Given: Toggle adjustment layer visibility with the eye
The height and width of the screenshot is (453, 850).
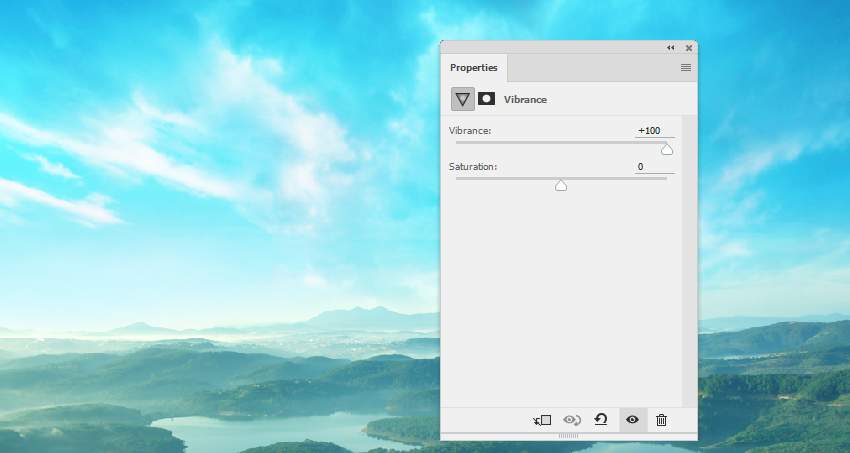Looking at the screenshot, I should pos(632,420).
